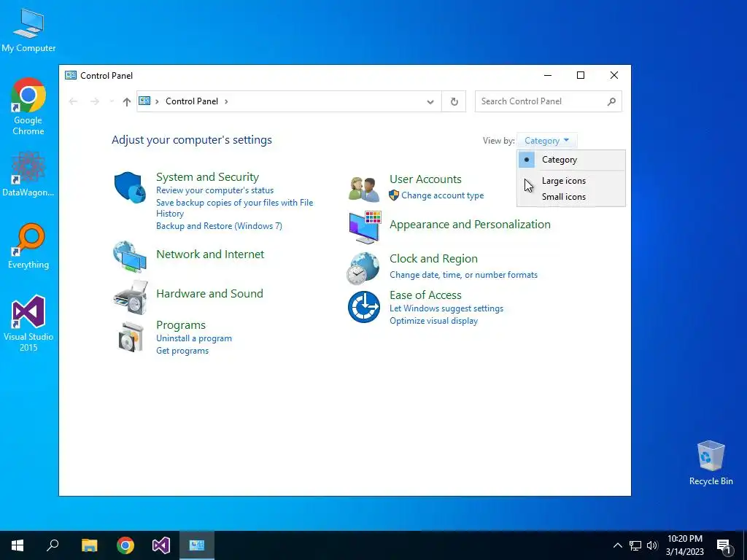
Task: Open Hardware and Sound category link
Action: tap(209, 293)
